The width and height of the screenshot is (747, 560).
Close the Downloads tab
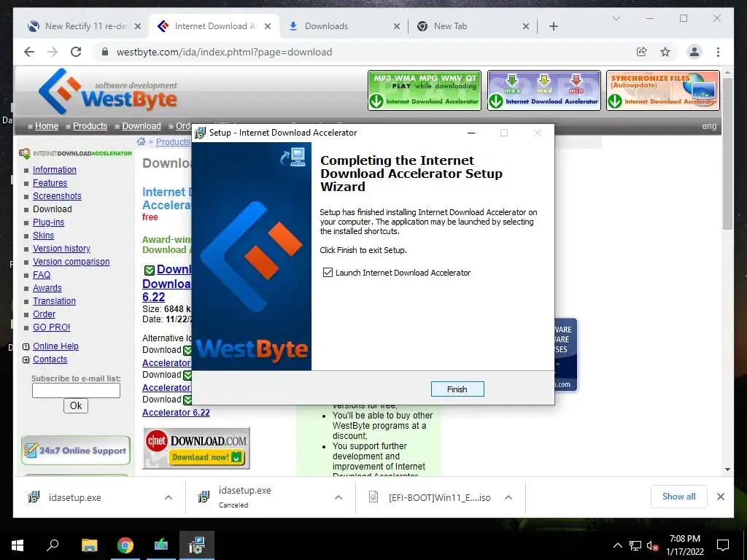point(396,27)
